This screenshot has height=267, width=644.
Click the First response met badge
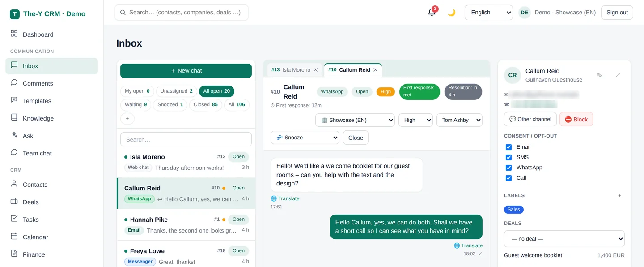(419, 92)
